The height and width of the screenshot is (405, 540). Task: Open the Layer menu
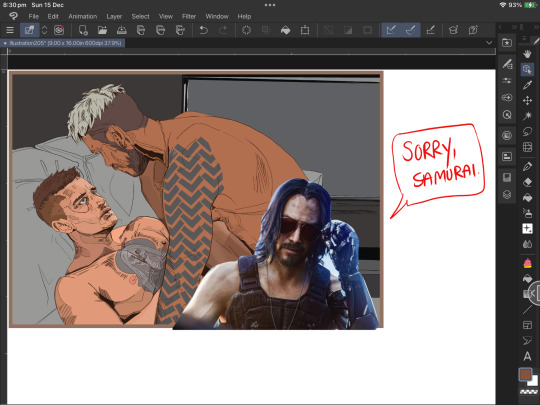(114, 16)
